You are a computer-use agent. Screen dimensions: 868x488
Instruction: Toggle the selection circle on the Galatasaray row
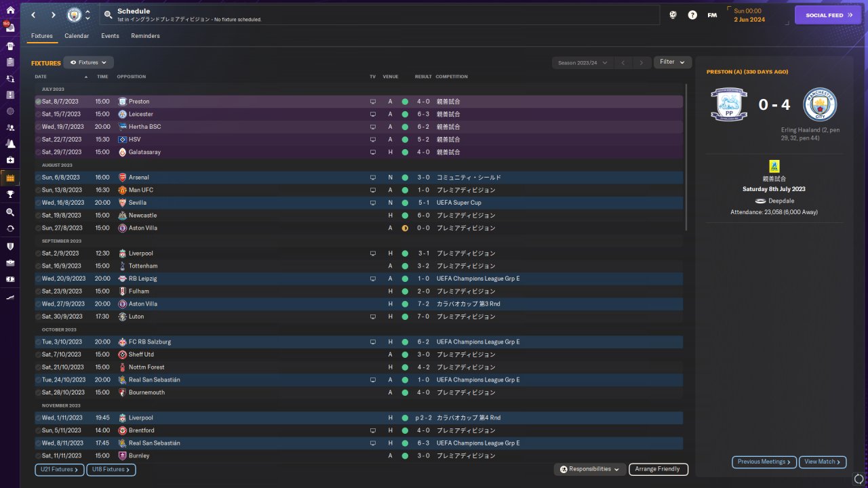coord(38,152)
